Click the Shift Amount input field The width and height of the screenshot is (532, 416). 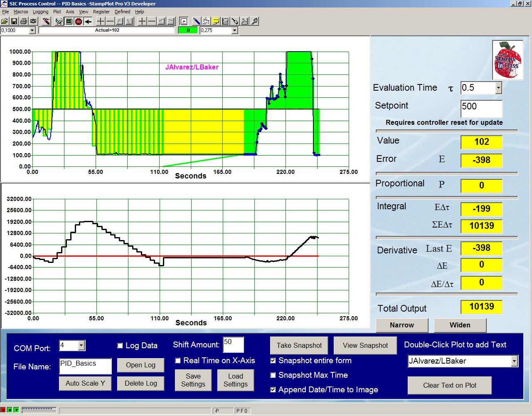coord(233,345)
